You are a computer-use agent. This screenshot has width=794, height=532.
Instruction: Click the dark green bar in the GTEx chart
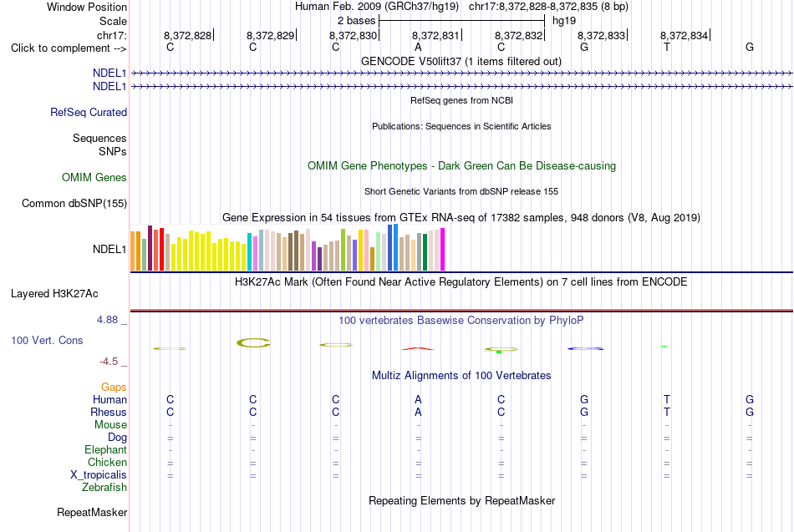tap(425, 252)
